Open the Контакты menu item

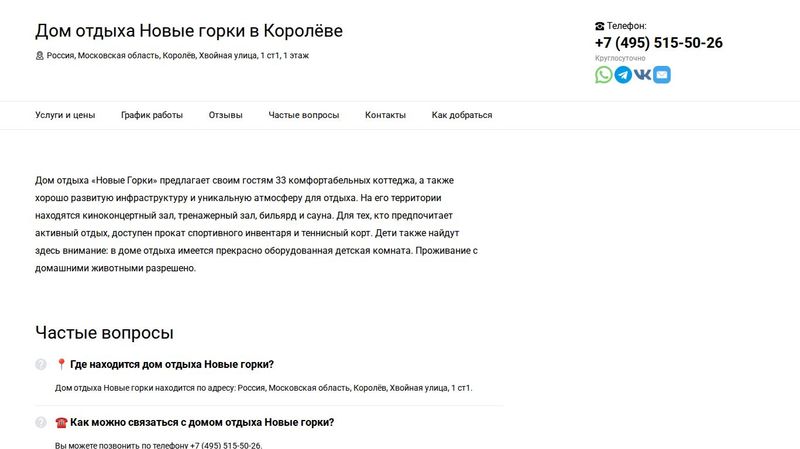tap(385, 115)
